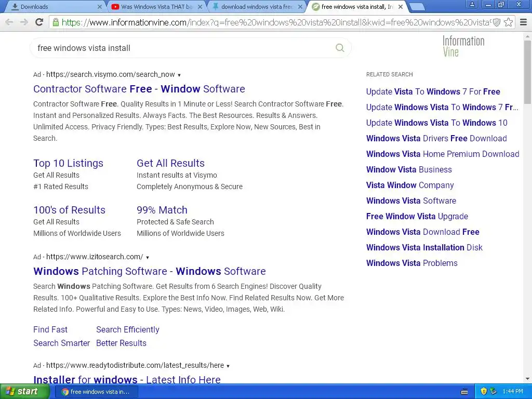This screenshot has width=532, height=399.
Task: Click the search.visymo.com ad URL text
Action: pyautogui.click(x=111, y=74)
